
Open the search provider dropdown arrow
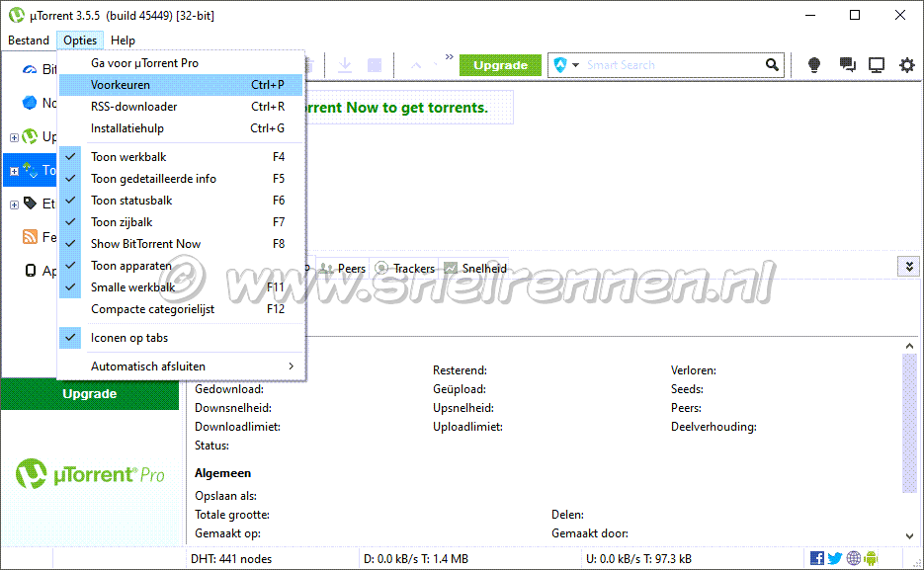click(x=576, y=65)
